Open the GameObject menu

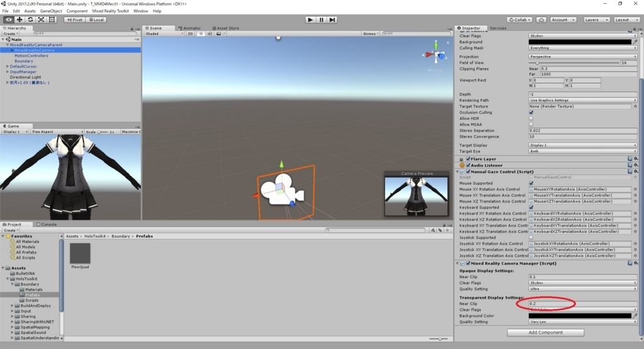[x=51, y=11]
